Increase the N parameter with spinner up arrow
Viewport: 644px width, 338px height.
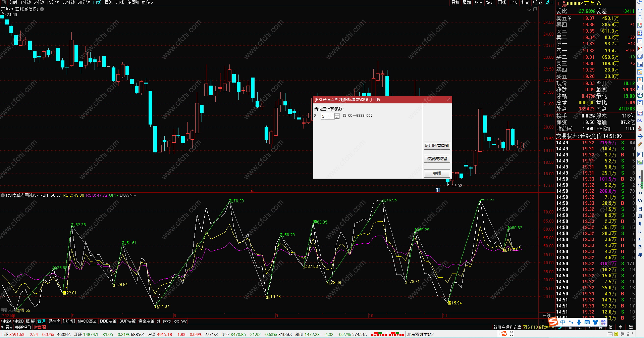coord(337,114)
